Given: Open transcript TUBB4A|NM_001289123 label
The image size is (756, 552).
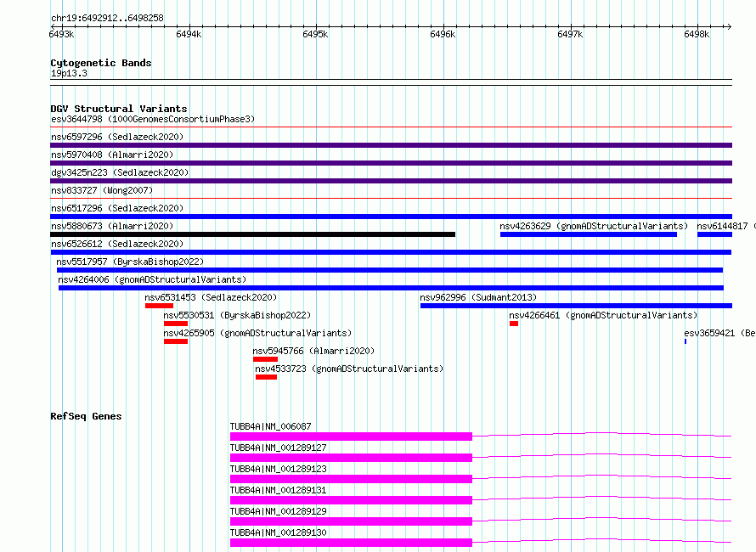Looking at the screenshot, I should [x=279, y=469].
